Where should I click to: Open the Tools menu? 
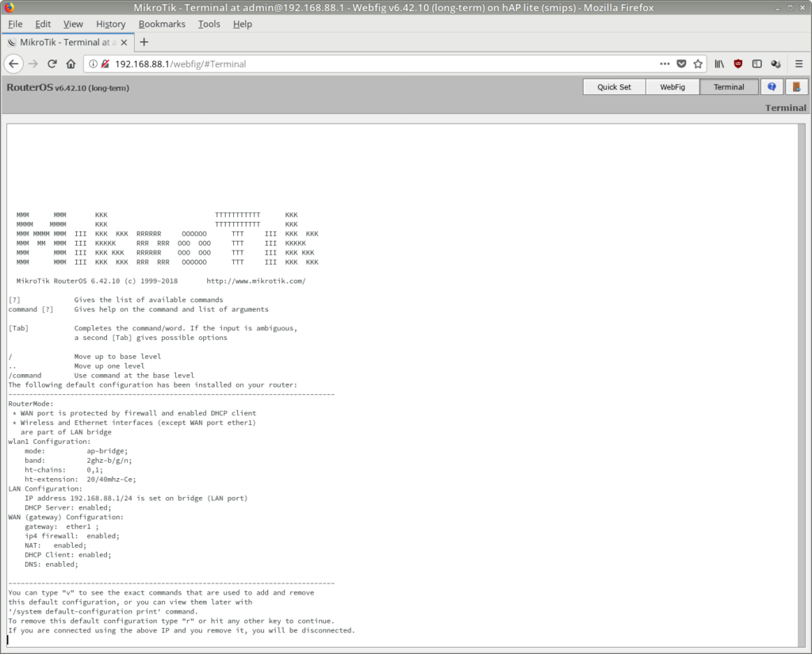click(209, 25)
